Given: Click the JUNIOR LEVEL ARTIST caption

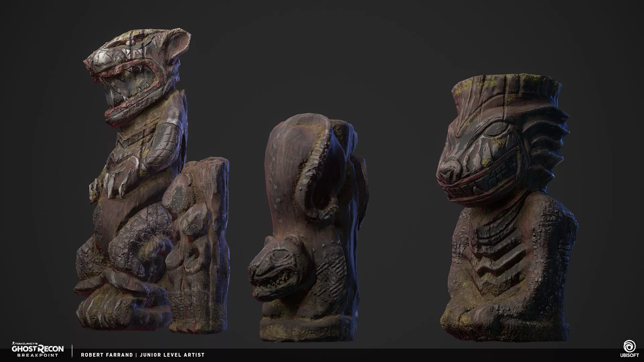Looking at the screenshot, I should click(x=172, y=355).
